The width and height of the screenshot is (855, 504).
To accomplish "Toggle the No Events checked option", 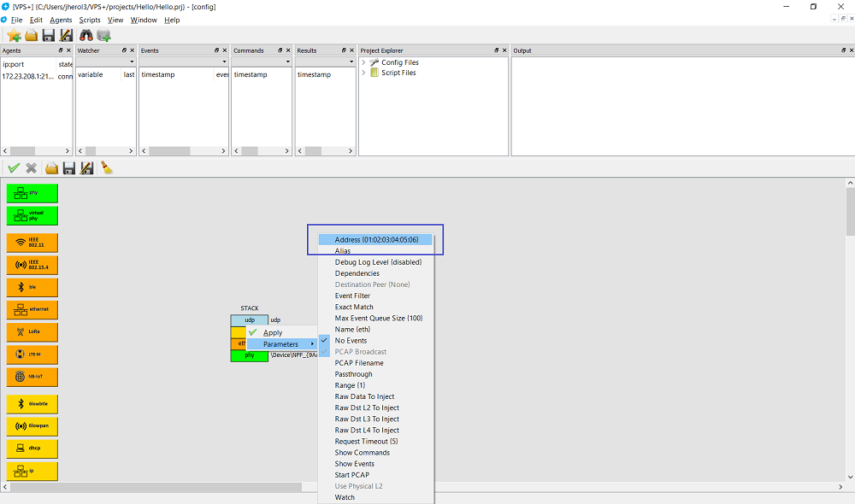I will [351, 341].
